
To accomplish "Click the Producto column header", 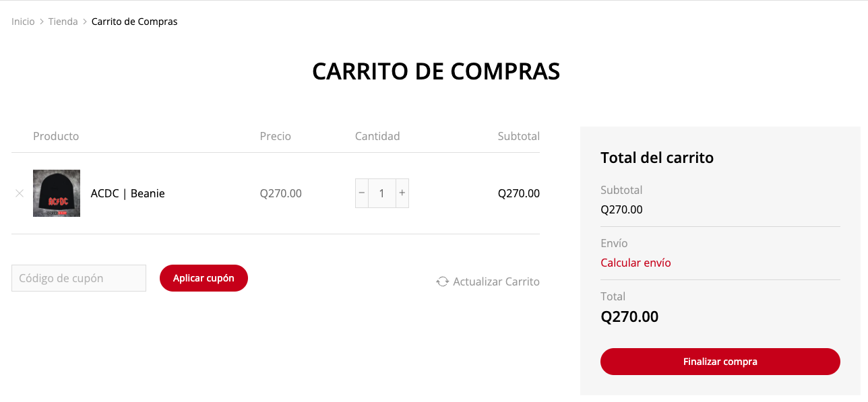I will [x=56, y=136].
